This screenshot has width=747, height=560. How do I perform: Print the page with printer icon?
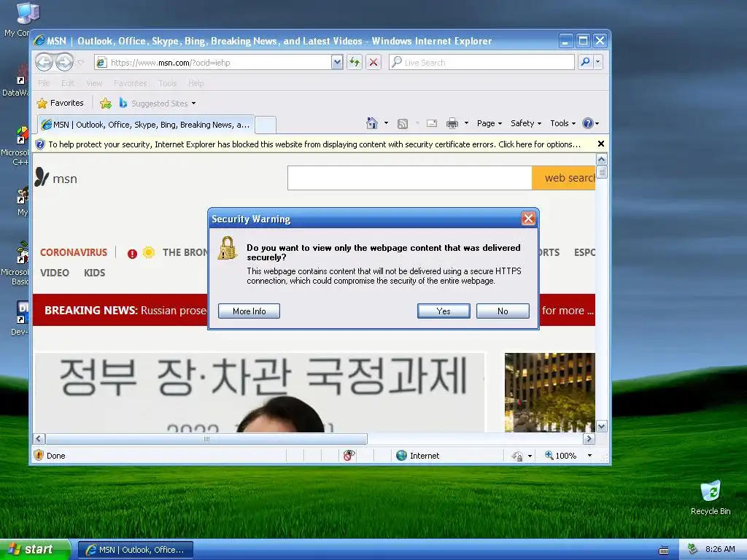452,123
